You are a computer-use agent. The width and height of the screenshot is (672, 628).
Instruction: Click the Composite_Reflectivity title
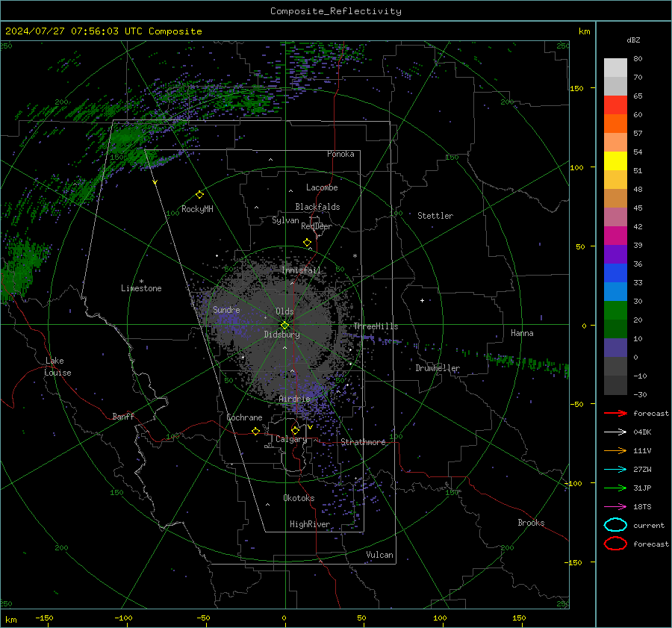pos(336,11)
